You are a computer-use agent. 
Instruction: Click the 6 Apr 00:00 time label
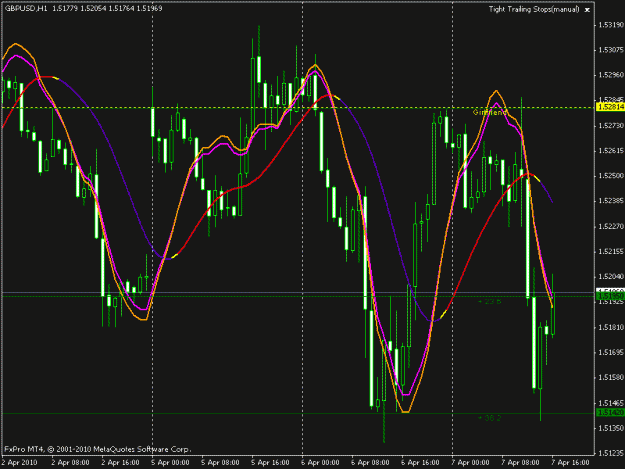coord(320,463)
